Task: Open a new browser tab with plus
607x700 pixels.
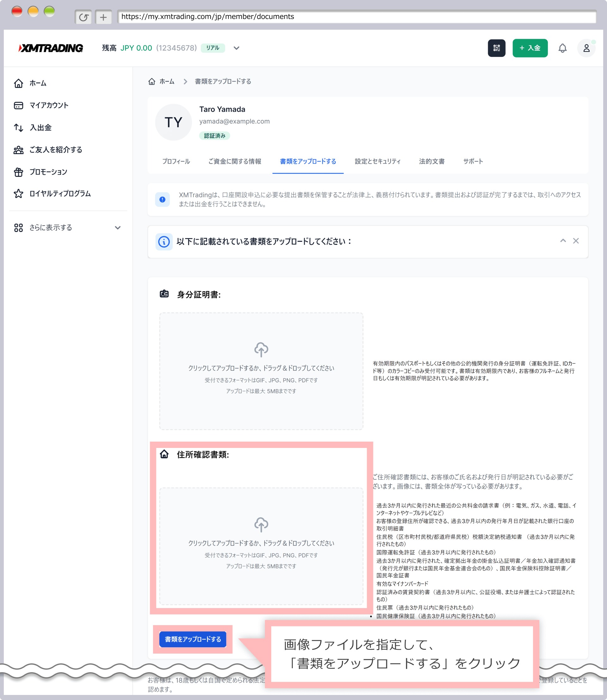Action: pos(103,17)
